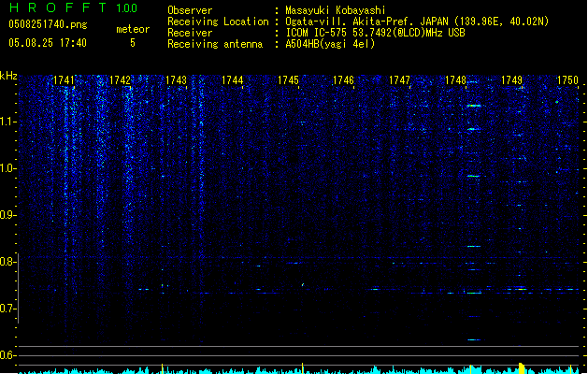Click the date stamp 05.08.25 17:40
This screenshot has width=588, height=374.
point(48,43)
